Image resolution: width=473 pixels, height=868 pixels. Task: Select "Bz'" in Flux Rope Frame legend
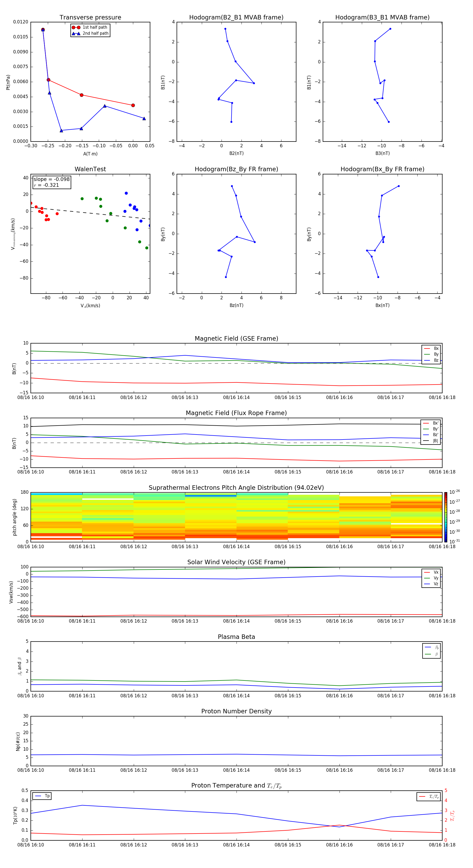[431, 435]
